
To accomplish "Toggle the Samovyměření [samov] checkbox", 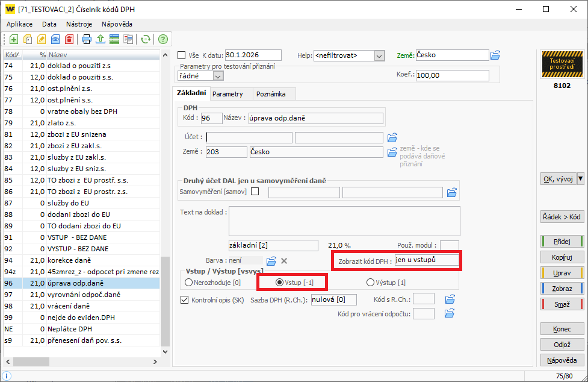I will [255, 192].
